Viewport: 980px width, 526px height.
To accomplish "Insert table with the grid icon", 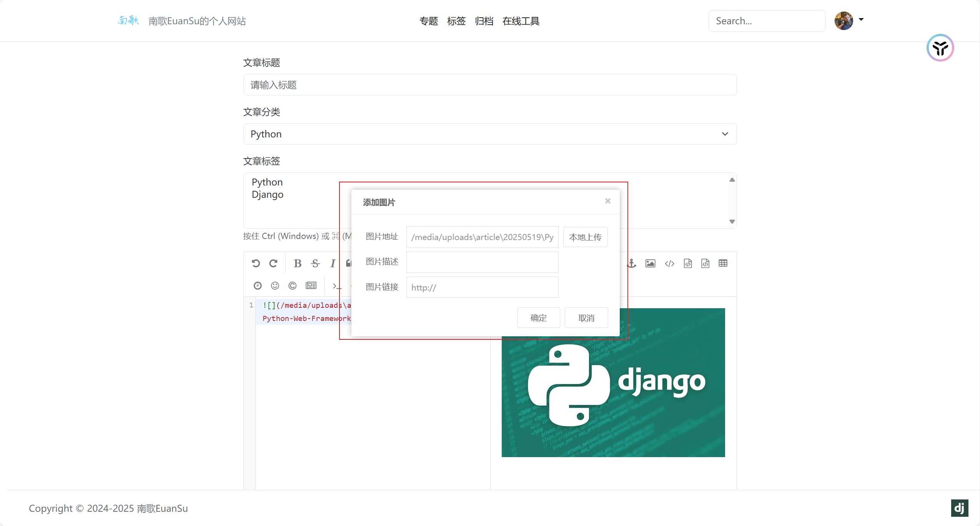I will pos(723,263).
